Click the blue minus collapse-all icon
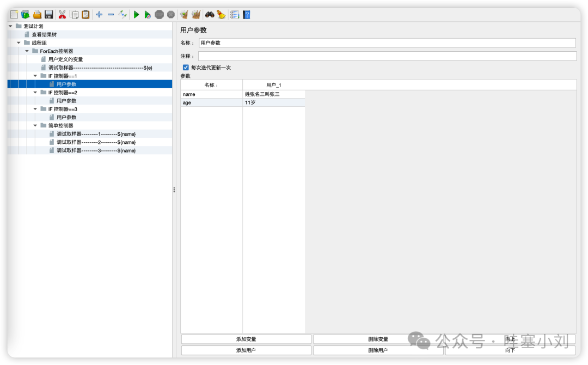This screenshot has height=365, width=588. click(x=111, y=15)
